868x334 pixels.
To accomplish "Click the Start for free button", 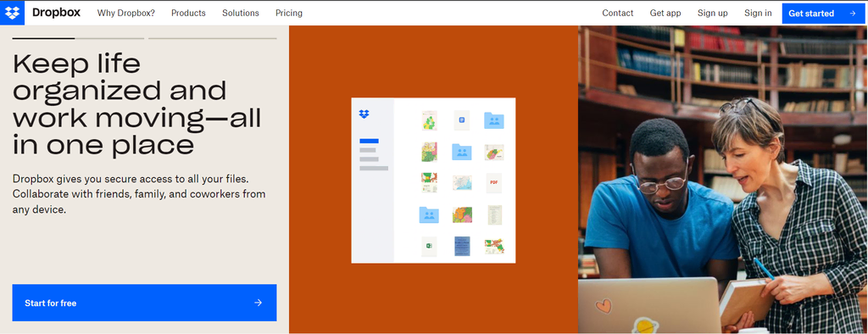I will click(144, 303).
